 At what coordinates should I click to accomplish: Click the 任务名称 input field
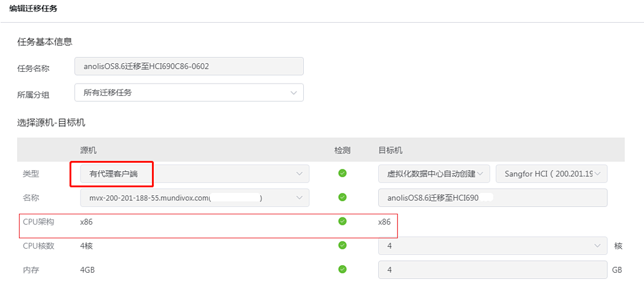click(x=189, y=66)
